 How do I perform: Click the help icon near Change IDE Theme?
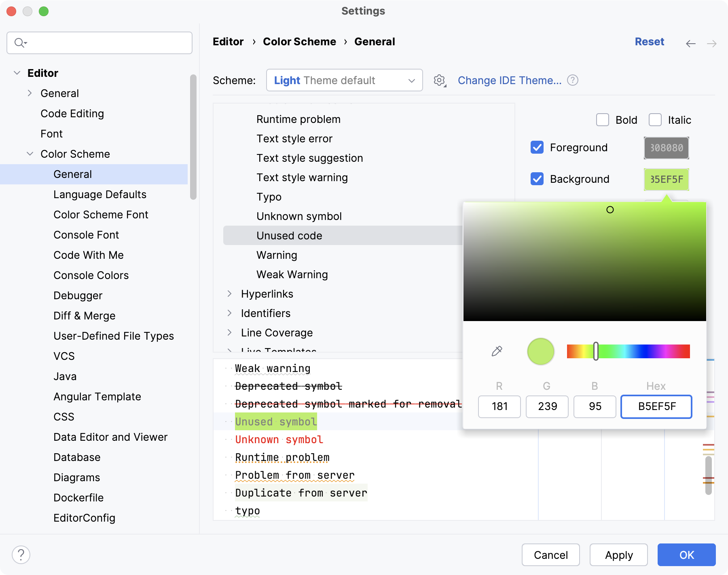pyautogui.click(x=573, y=80)
